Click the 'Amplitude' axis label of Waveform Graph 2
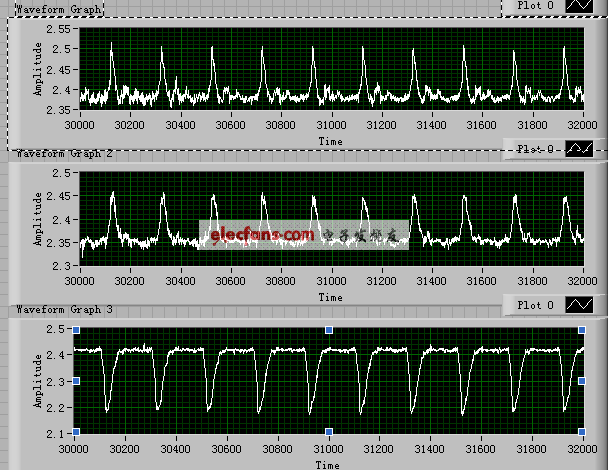The height and width of the screenshot is (470, 608). point(37,219)
